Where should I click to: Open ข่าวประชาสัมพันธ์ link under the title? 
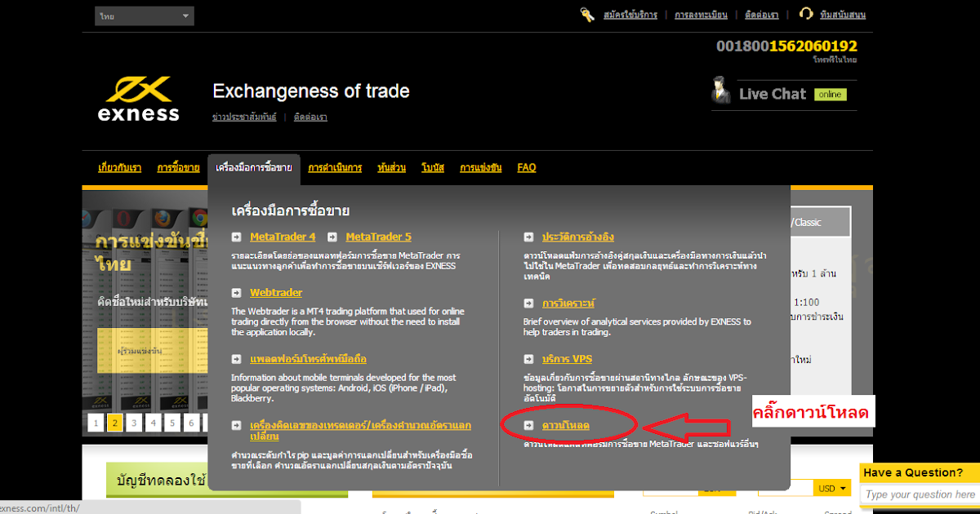(244, 117)
